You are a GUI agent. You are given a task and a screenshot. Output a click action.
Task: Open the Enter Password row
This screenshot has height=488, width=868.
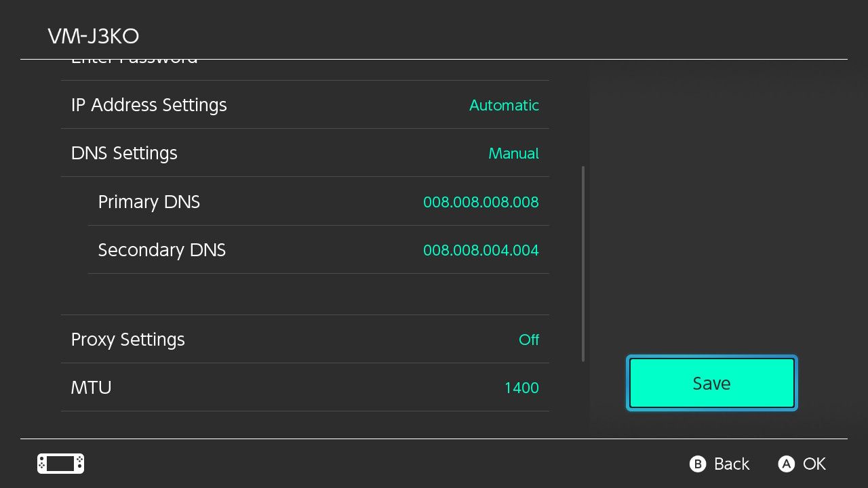pos(305,60)
